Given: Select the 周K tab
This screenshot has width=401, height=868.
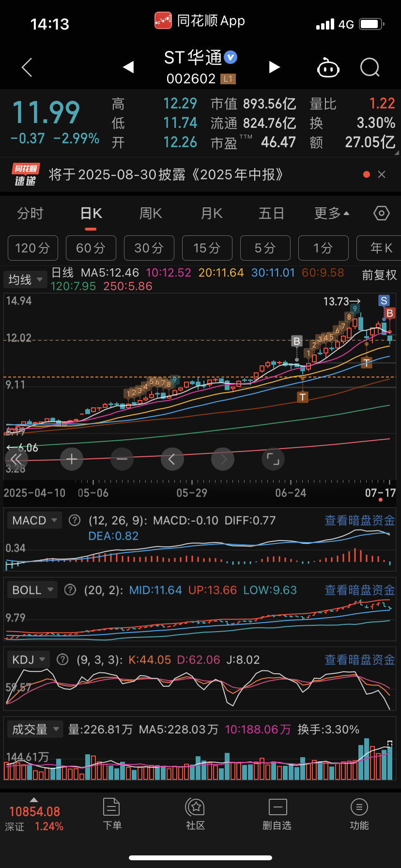Looking at the screenshot, I should (151, 214).
